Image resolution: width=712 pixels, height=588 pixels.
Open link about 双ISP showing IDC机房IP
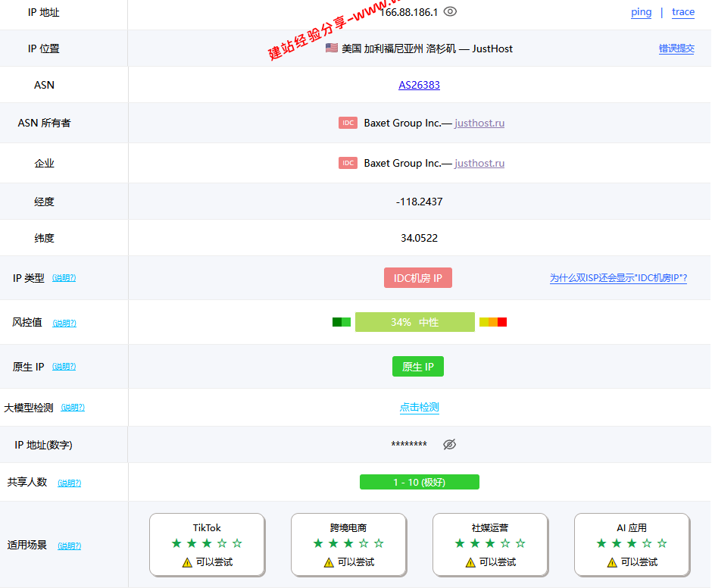[x=618, y=277]
